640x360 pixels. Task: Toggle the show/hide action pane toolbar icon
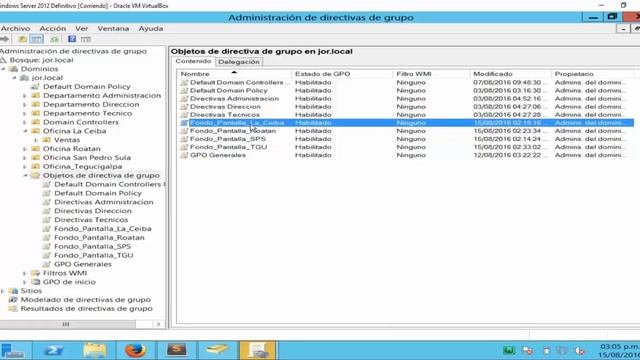[86, 39]
